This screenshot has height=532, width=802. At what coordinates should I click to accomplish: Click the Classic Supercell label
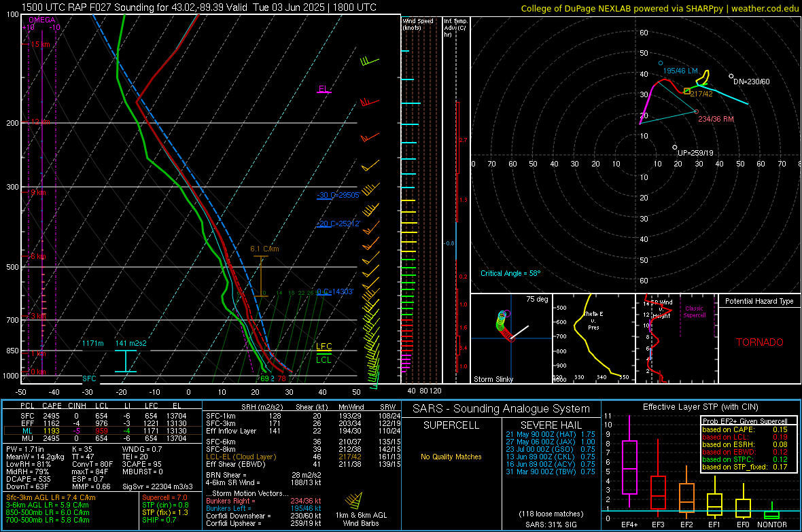coord(694,312)
